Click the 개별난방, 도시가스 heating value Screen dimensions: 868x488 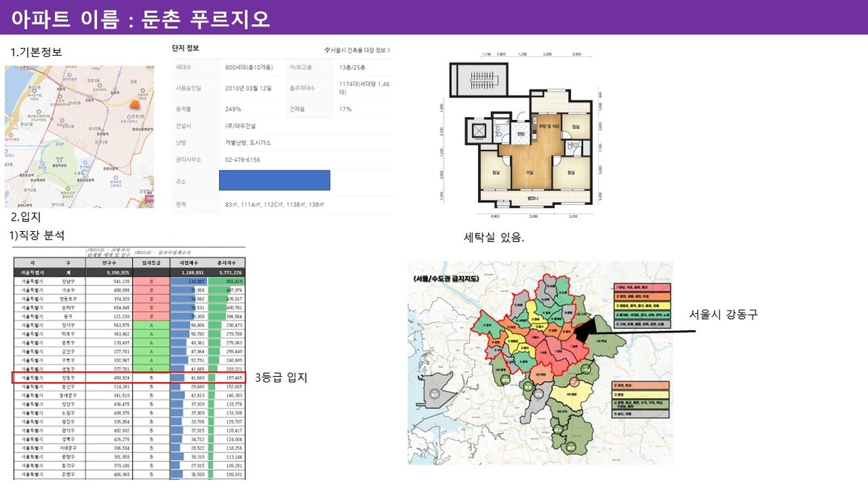coord(247,143)
